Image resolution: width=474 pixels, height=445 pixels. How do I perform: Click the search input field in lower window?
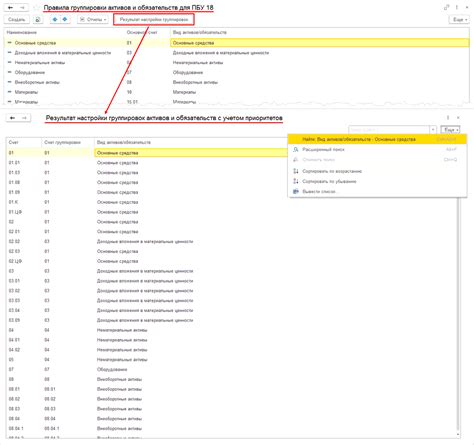(x=389, y=129)
